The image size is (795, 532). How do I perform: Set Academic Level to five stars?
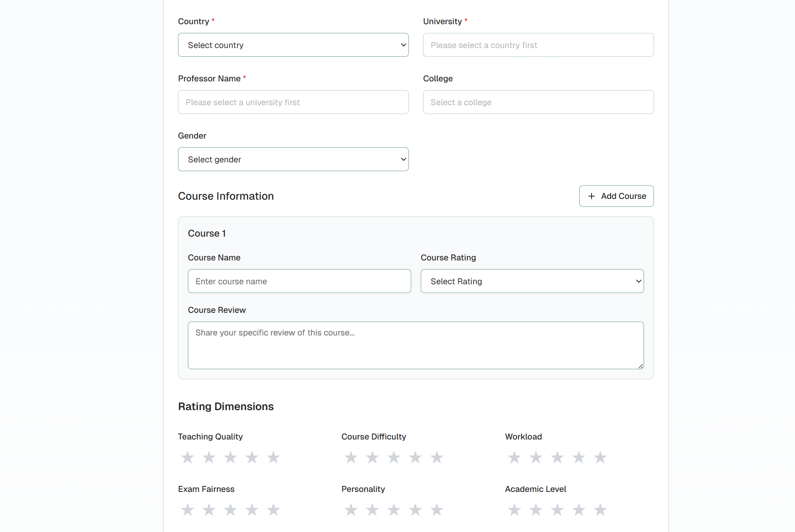pyautogui.click(x=600, y=510)
